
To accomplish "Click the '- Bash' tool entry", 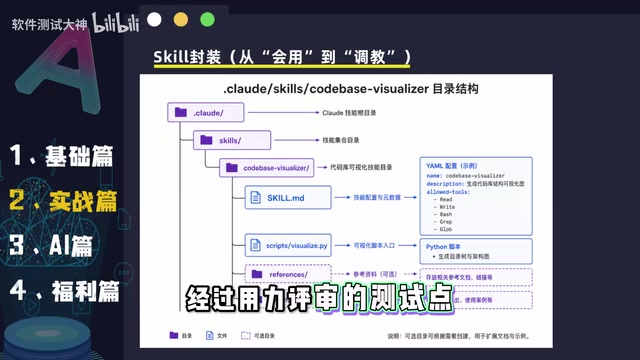I will [443, 214].
